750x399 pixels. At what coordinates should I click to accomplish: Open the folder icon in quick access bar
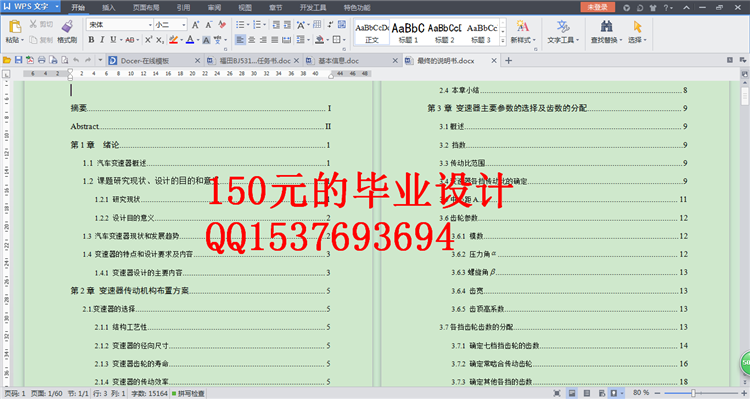pos(7,60)
